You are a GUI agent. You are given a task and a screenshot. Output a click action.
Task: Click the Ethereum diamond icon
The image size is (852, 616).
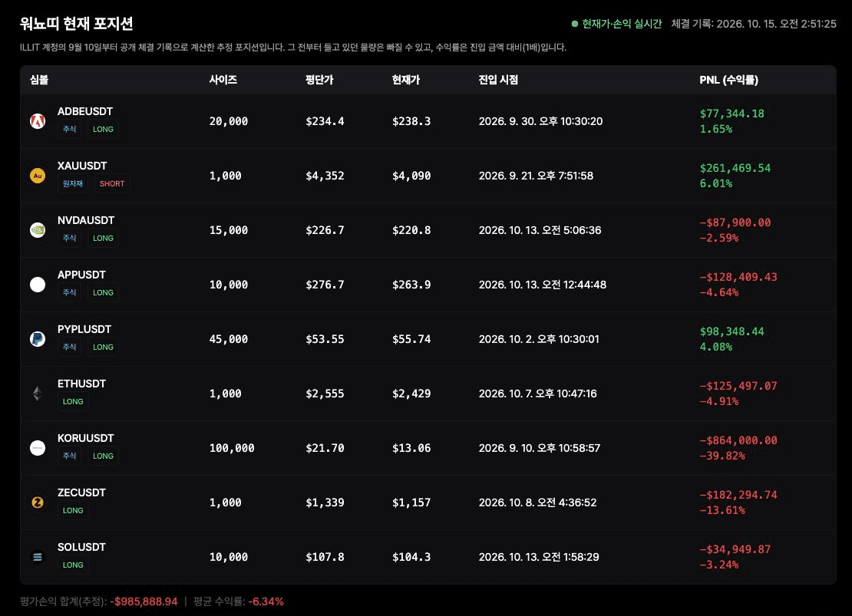[38, 394]
